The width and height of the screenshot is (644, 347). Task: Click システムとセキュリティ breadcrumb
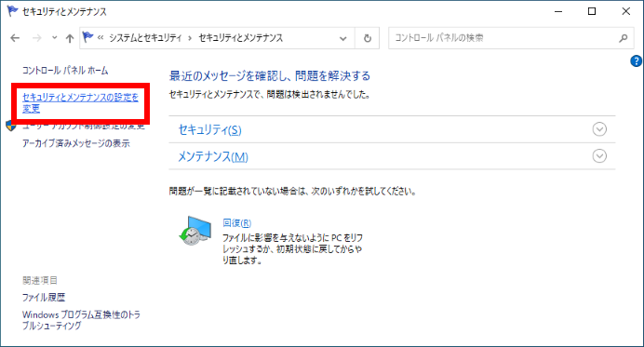[145, 38]
